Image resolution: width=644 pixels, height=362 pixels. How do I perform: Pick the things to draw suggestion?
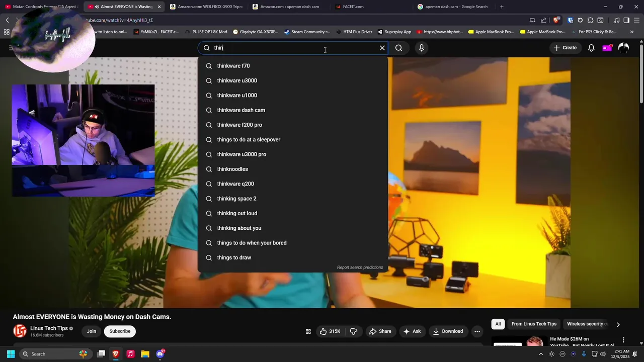[x=293, y=257]
